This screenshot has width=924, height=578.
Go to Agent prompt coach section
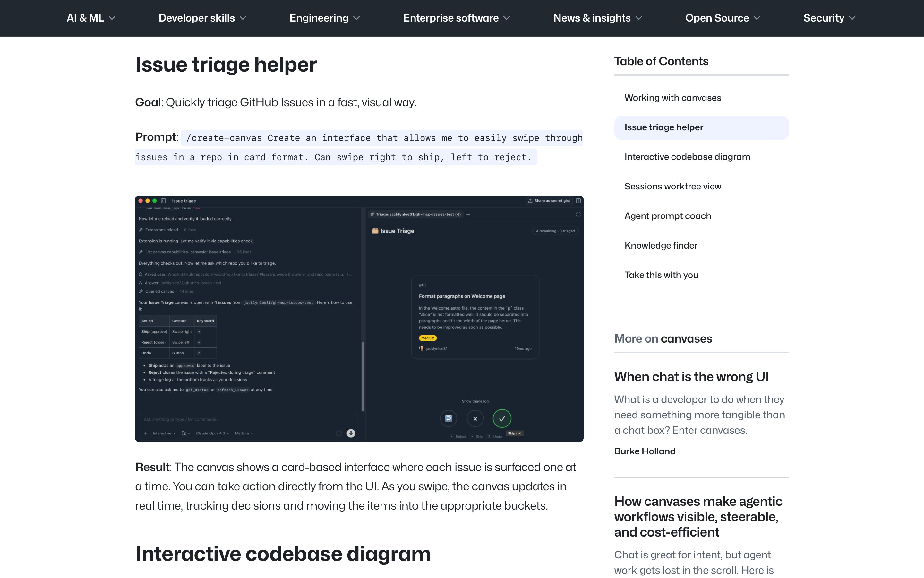[x=667, y=216]
